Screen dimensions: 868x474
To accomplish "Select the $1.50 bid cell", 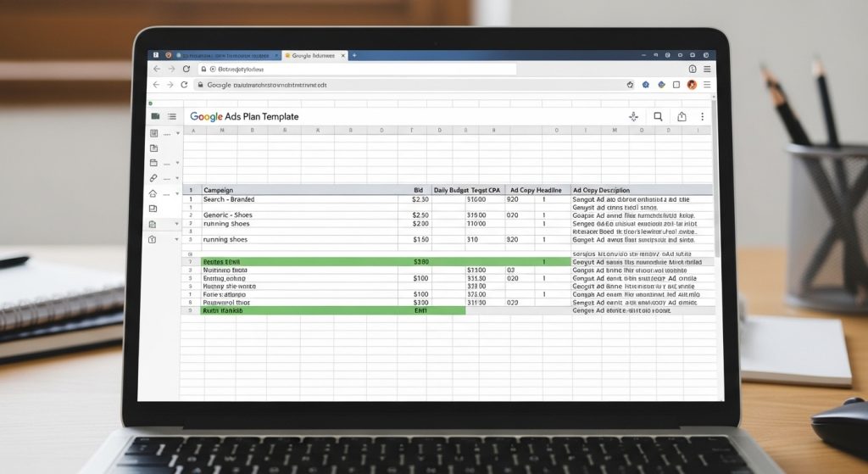I will tap(415, 240).
